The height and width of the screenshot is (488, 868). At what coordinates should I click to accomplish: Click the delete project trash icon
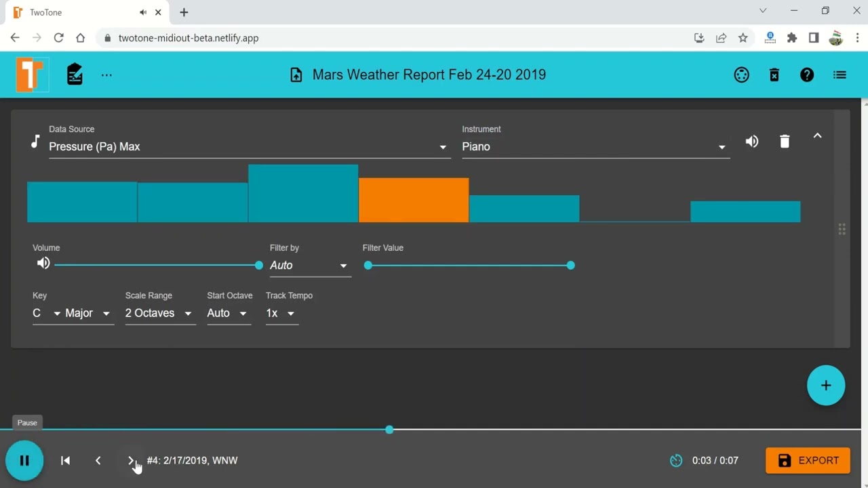(x=774, y=75)
